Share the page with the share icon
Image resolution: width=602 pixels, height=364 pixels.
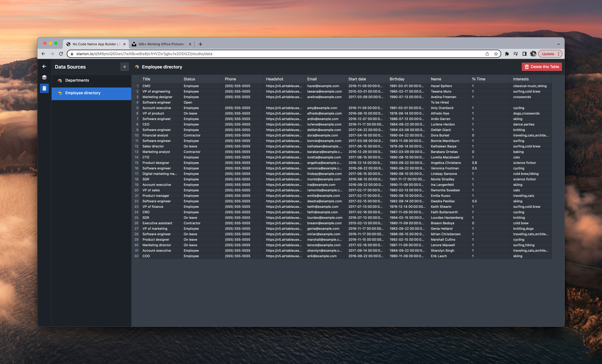[487, 54]
